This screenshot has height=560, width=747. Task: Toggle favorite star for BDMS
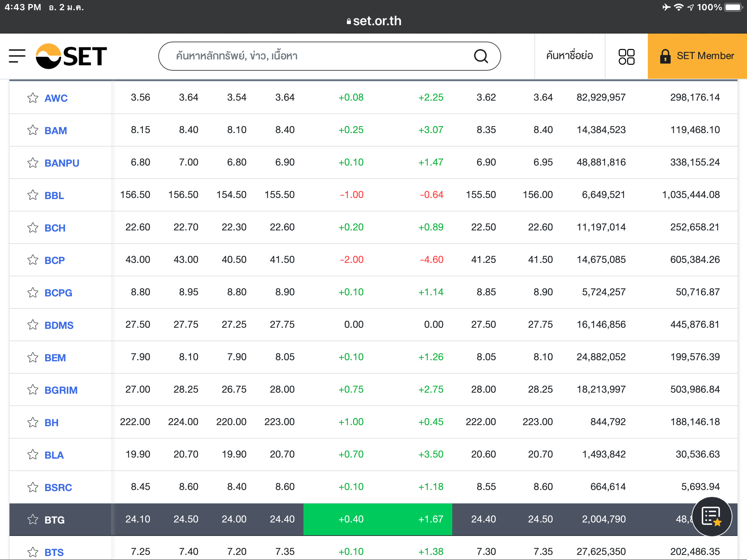[x=33, y=325]
